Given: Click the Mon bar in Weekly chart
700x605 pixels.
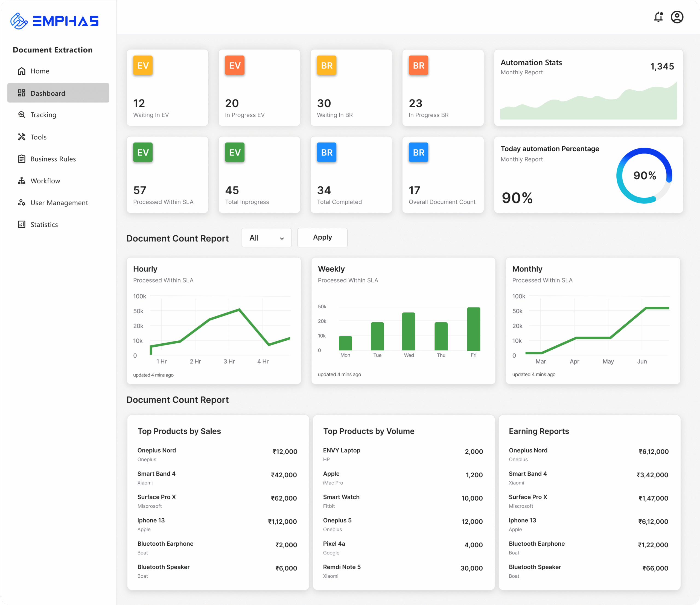Looking at the screenshot, I should point(345,343).
